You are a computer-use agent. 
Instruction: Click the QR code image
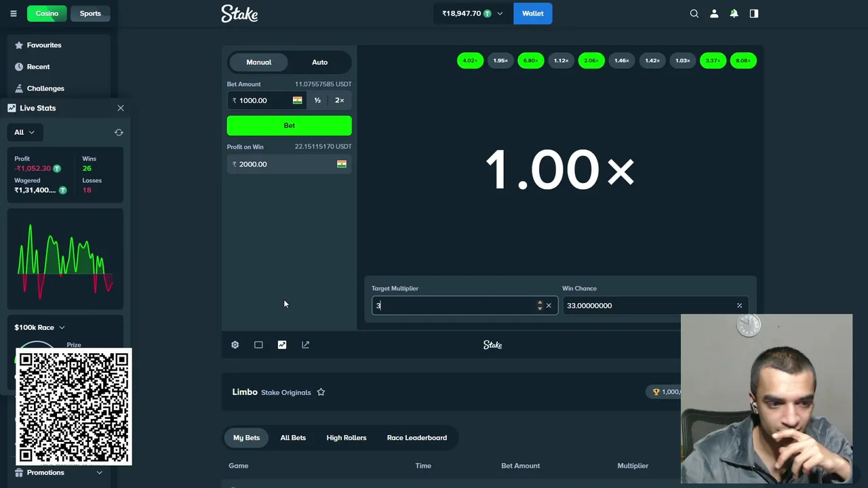pos(73,407)
